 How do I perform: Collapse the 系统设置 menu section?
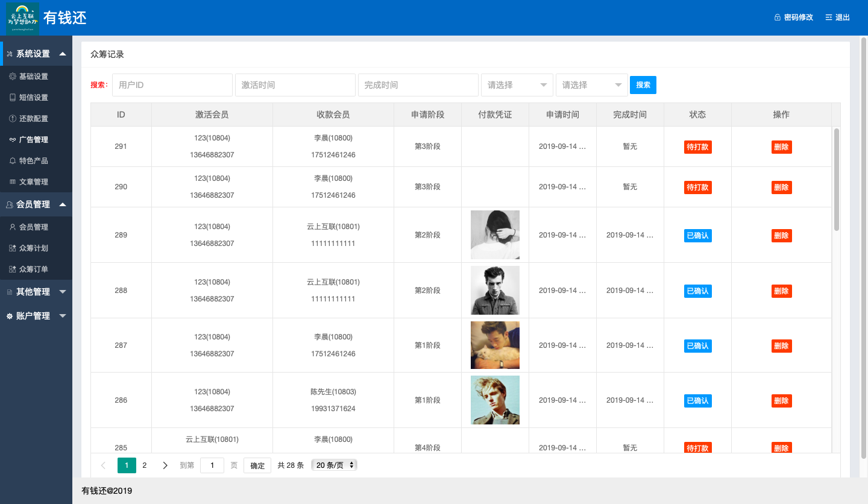pos(63,54)
